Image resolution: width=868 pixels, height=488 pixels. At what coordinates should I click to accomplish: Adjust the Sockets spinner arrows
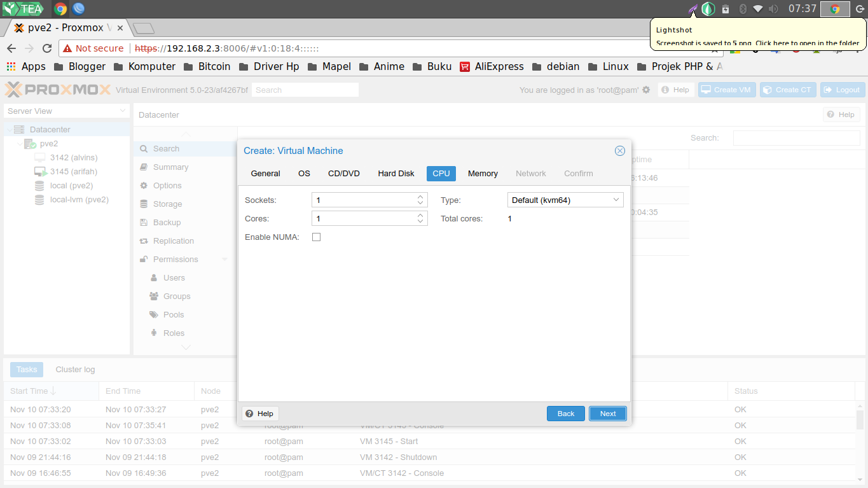pos(421,200)
